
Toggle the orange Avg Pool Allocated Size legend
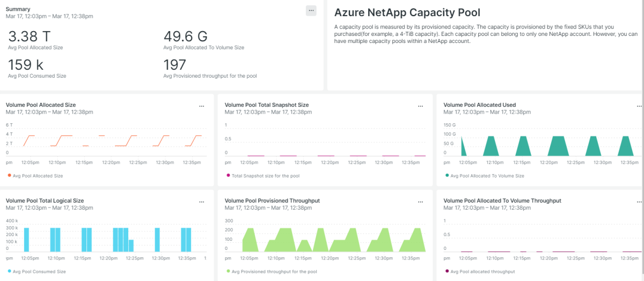click(x=35, y=175)
